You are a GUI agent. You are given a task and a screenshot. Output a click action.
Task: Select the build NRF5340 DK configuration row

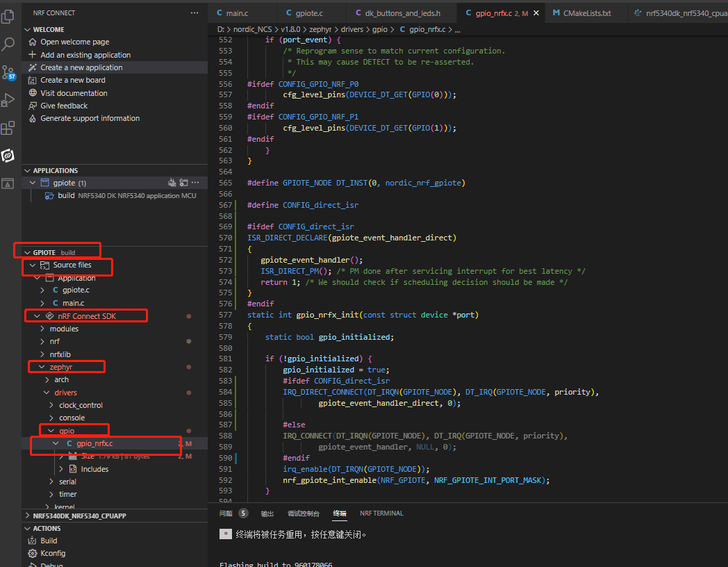[115, 195]
